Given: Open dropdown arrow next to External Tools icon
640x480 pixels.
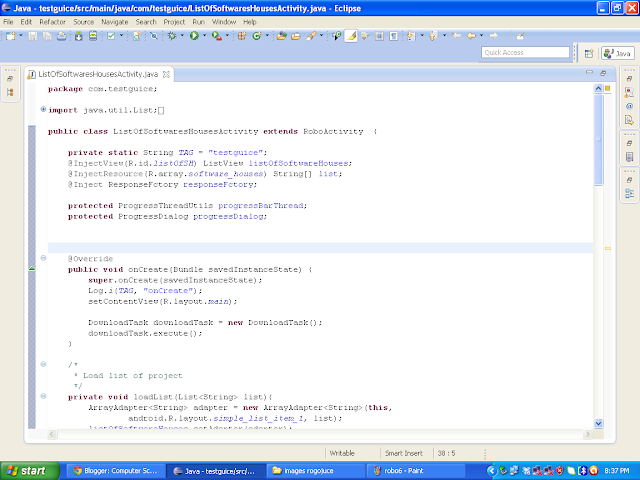Looking at the screenshot, I should [x=227, y=36].
